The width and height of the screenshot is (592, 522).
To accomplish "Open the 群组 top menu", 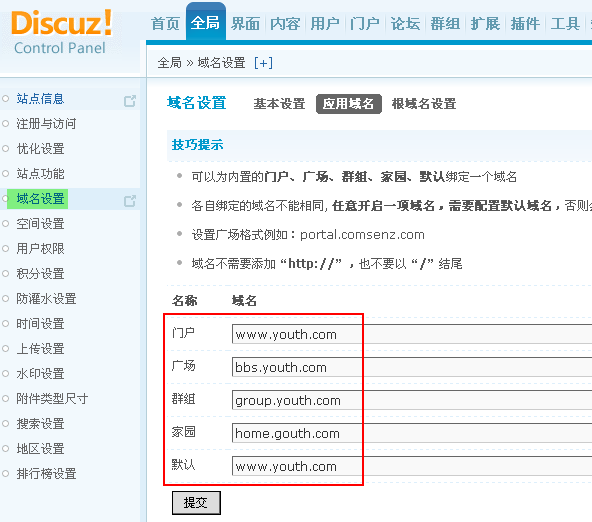I will coord(445,23).
